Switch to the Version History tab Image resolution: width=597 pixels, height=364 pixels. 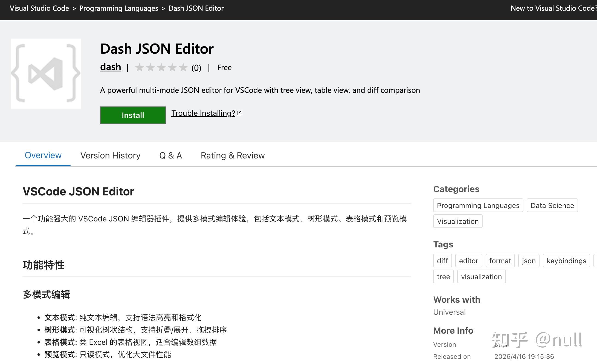point(111,155)
